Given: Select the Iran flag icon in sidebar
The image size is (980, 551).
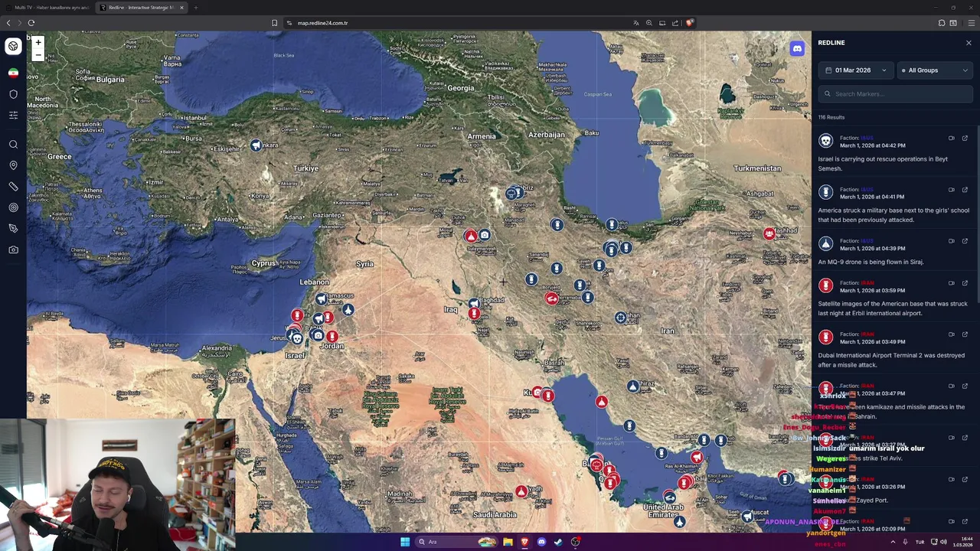Looking at the screenshot, I should (x=13, y=73).
